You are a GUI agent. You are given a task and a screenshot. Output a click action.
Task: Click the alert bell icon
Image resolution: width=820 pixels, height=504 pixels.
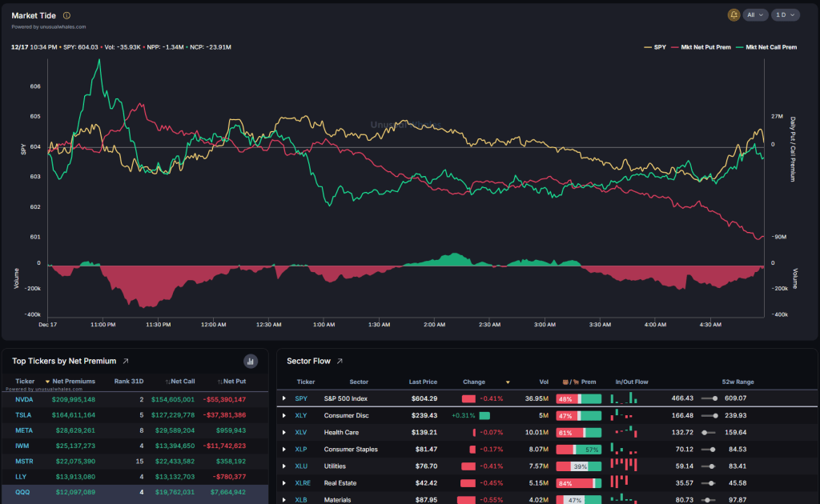pos(734,15)
